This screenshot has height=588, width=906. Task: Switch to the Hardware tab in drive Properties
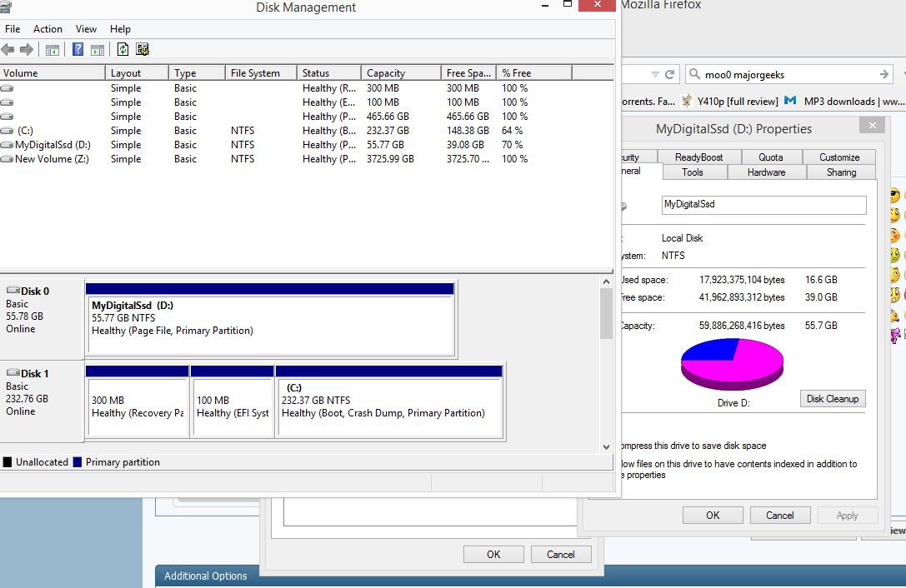coord(766,172)
